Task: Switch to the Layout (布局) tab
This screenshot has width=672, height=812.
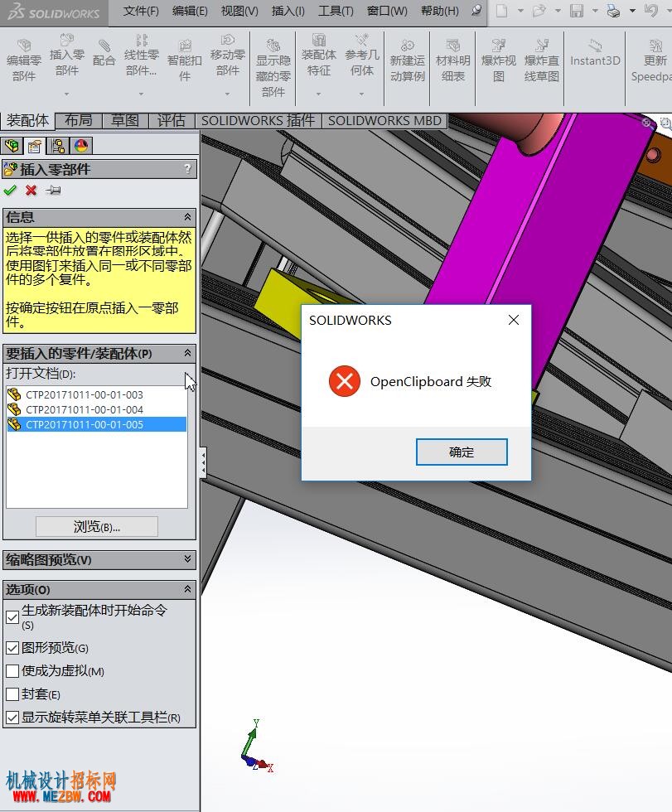Action: tap(79, 121)
